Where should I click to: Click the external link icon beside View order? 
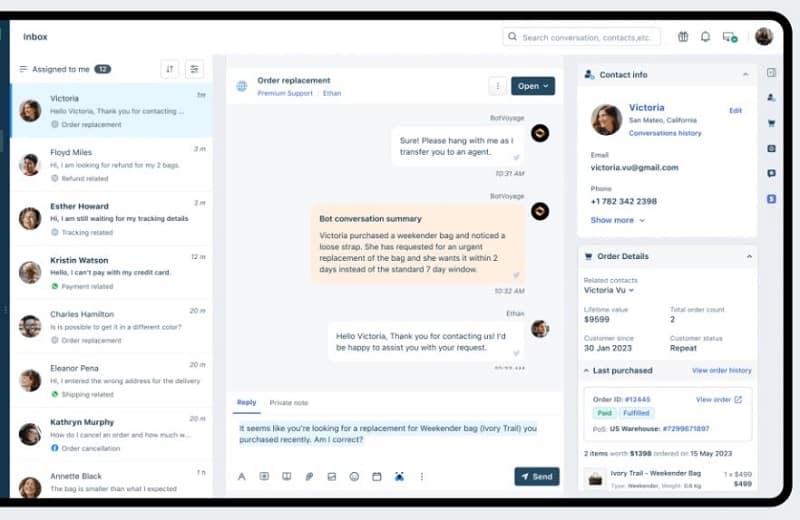[738, 400]
